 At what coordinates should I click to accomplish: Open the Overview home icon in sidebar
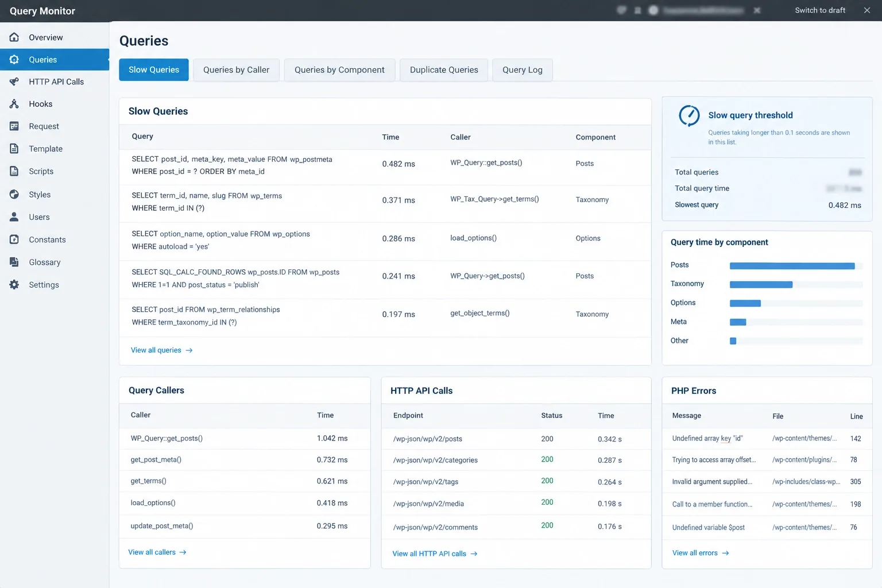pyautogui.click(x=14, y=37)
